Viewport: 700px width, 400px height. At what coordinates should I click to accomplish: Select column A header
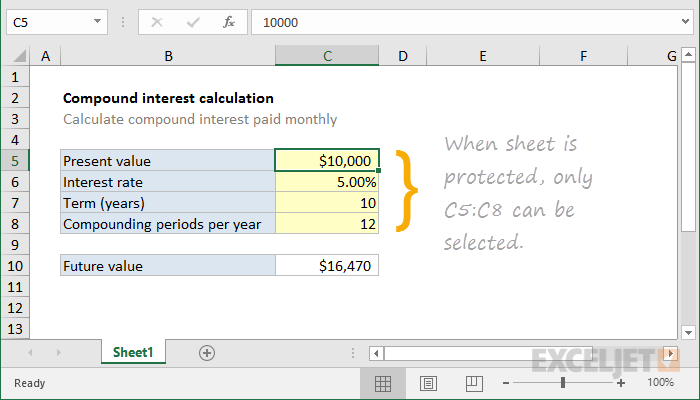[x=45, y=56]
